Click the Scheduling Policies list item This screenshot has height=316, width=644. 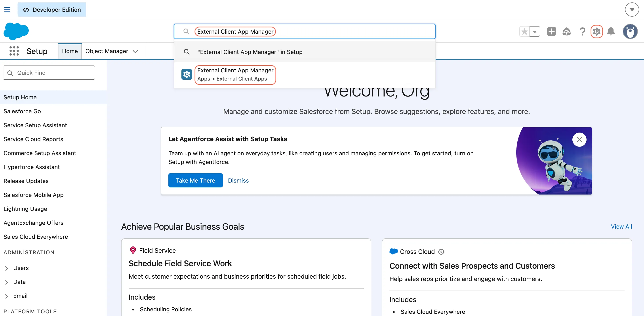pos(166,310)
